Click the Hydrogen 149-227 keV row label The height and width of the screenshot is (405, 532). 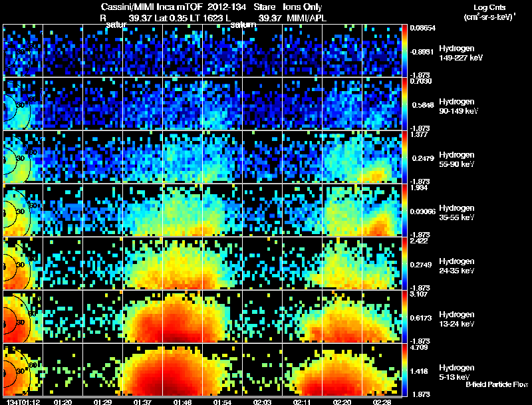pyautogui.click(x=461, y=53)
